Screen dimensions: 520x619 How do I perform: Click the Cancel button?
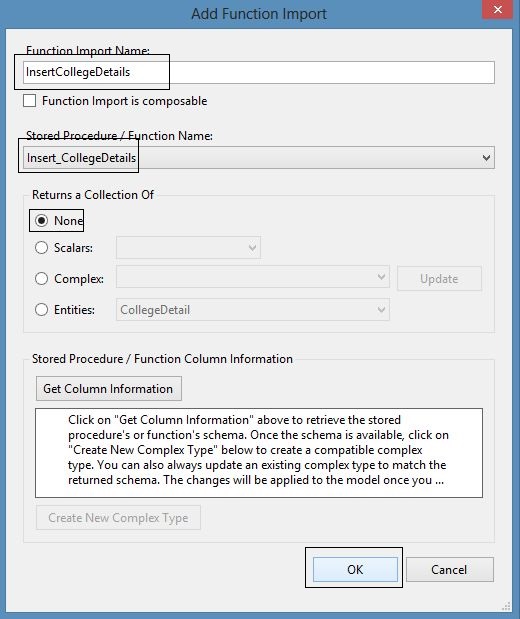tap(450, 569)
